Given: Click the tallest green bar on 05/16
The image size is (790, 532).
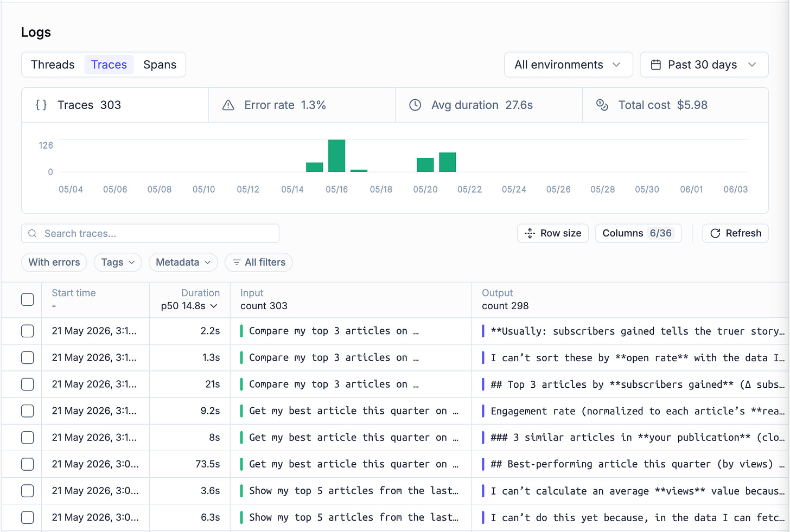Looking at the screenshot, I should click(337, 156).
